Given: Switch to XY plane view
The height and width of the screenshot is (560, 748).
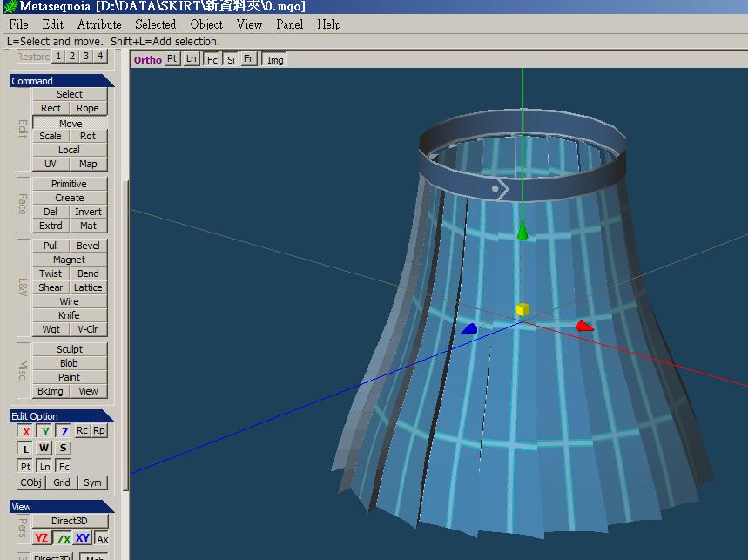Looking at the screenshot, I should 83,538.
